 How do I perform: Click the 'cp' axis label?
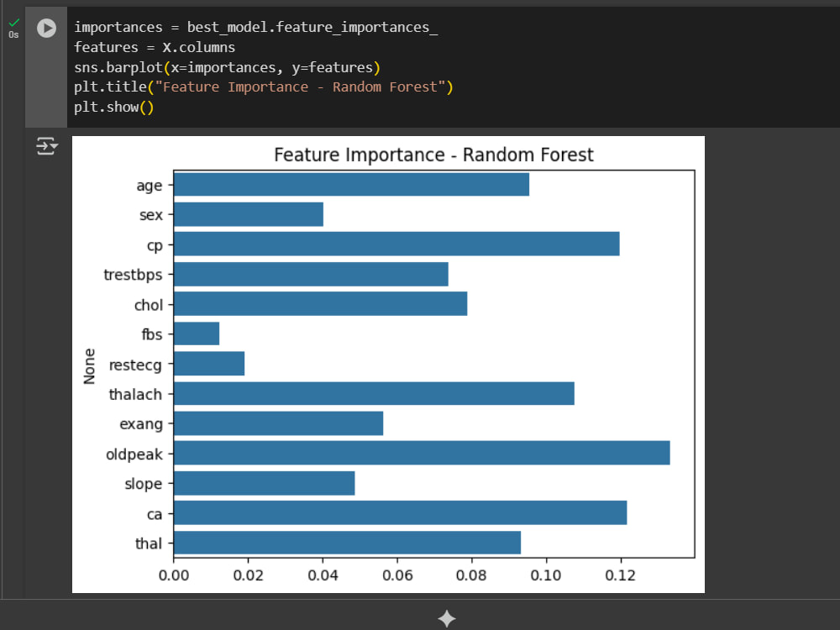click(155, 245)
